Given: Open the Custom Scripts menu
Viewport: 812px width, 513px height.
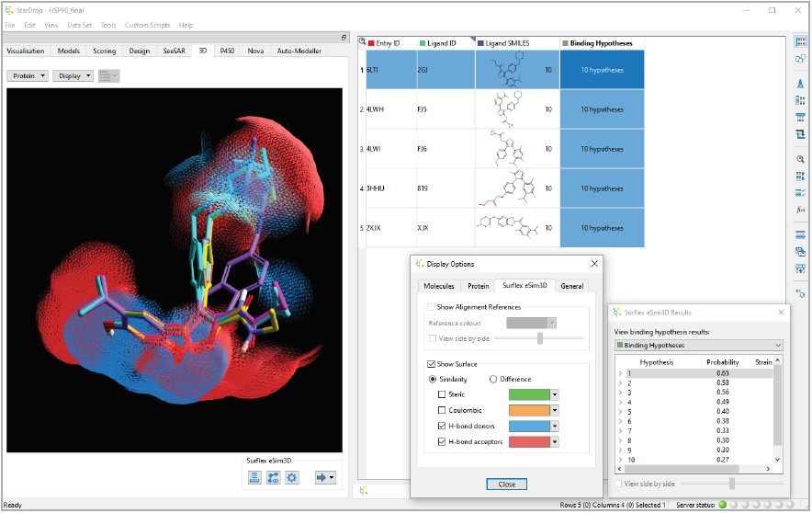Looking at the screenshot, I should click(x=147, y=25).
